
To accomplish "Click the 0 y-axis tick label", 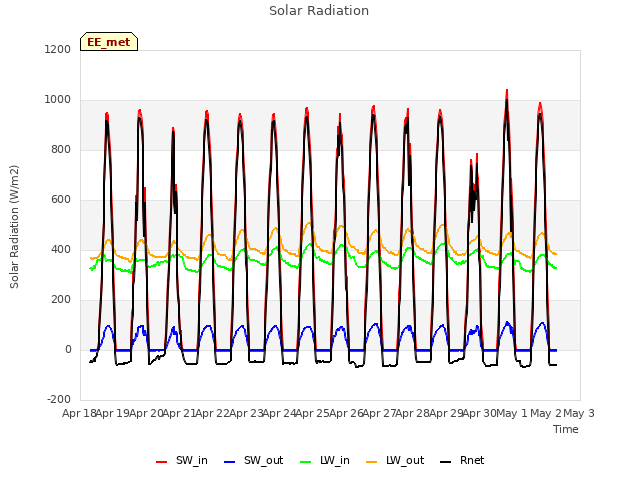I will click(x=68, y=349).
